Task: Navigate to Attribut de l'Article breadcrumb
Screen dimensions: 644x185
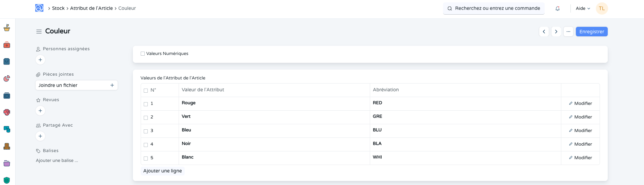Action: [x=92, y=8]
